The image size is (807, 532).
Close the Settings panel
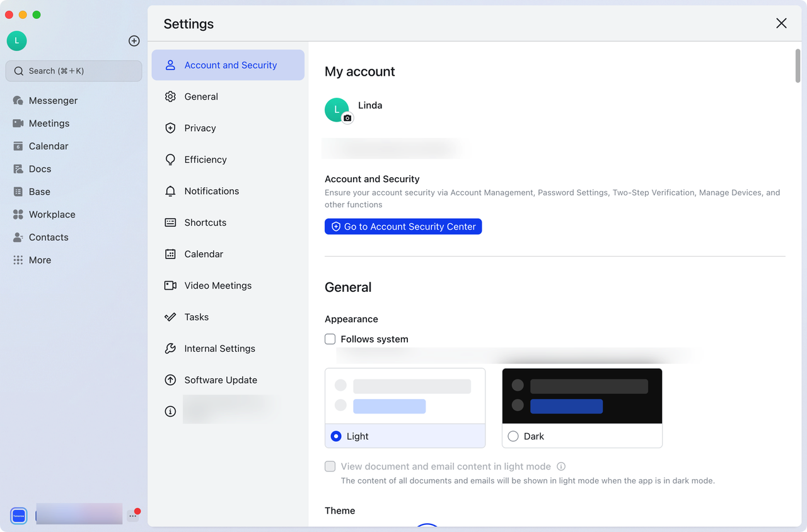781,23
